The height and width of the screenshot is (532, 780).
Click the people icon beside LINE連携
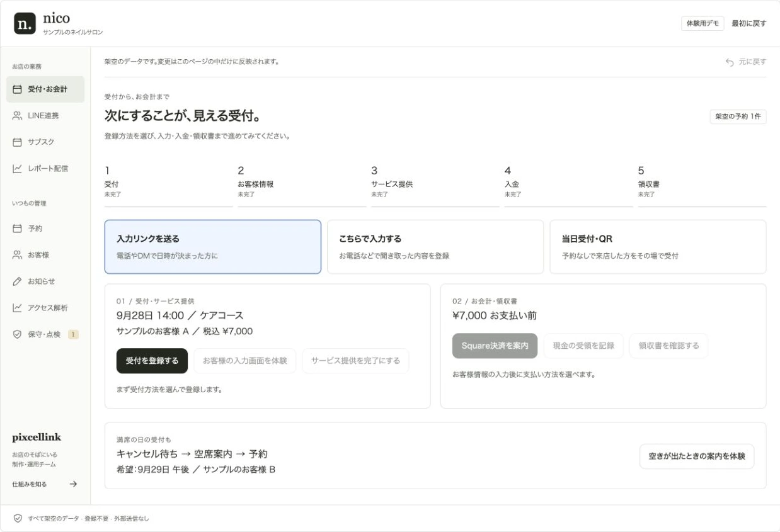18,116
